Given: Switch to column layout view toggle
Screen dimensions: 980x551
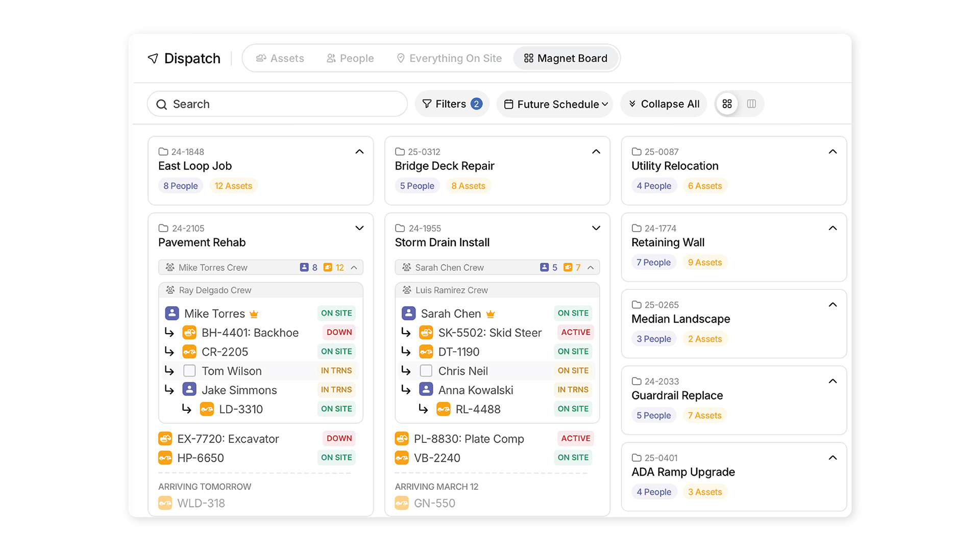Looking at the screenshot, I should [x=751, y=104].
